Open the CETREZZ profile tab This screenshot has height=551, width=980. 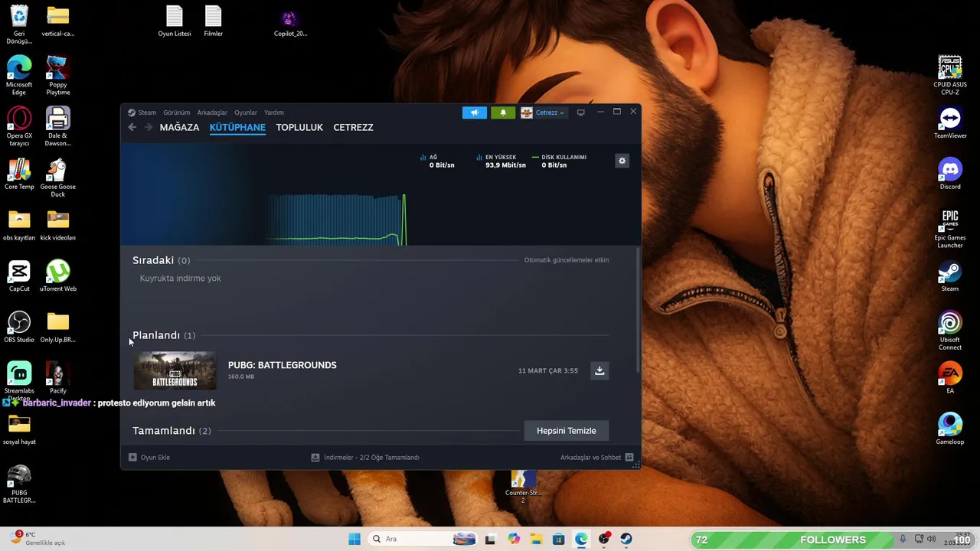pos(353,127)
